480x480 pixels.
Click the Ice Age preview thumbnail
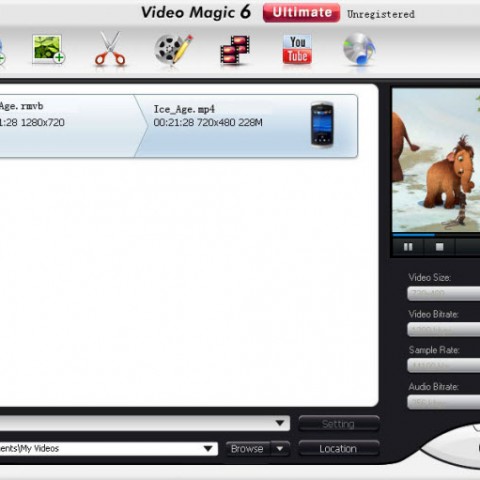tap(436, 160)
